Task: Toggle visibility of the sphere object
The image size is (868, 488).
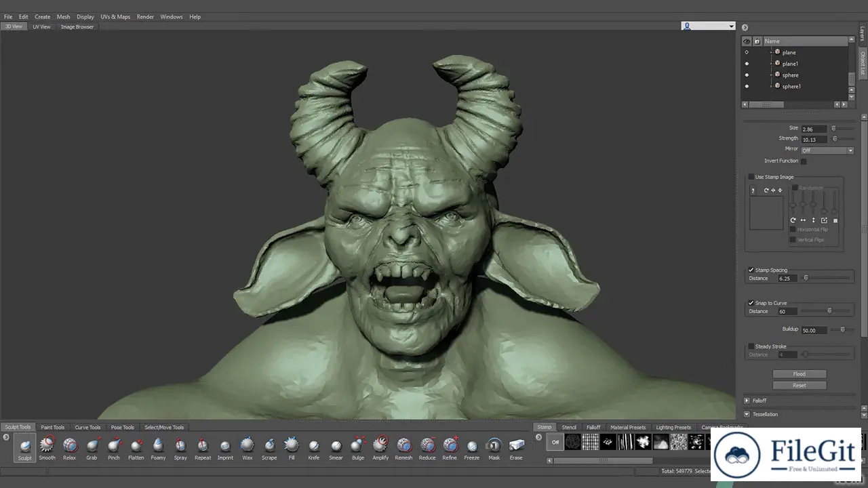Action: tap(747, 75)
